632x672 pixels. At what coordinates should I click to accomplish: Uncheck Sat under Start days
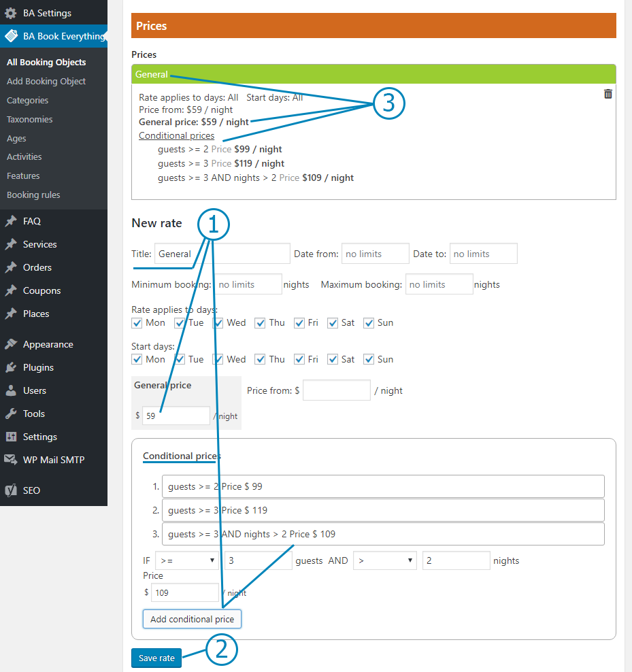click(332, 360)
